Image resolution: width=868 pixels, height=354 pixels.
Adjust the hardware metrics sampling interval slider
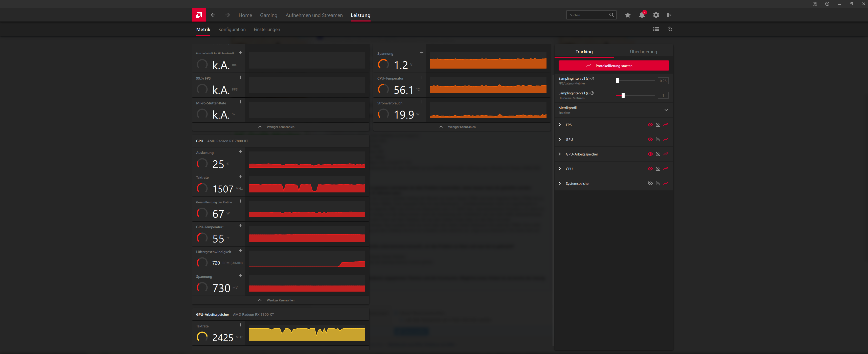pos(623,95)
